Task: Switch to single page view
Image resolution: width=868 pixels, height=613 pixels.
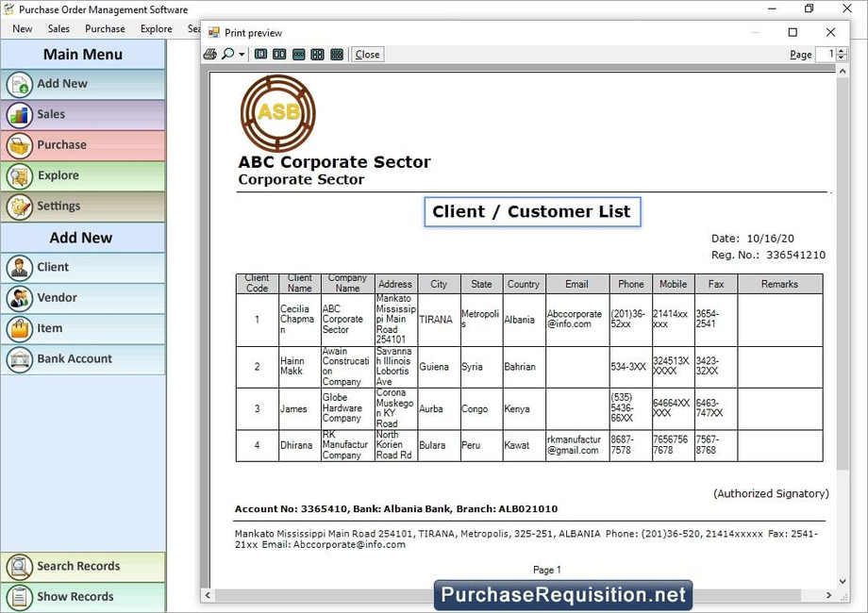Action: coord(260,54)
